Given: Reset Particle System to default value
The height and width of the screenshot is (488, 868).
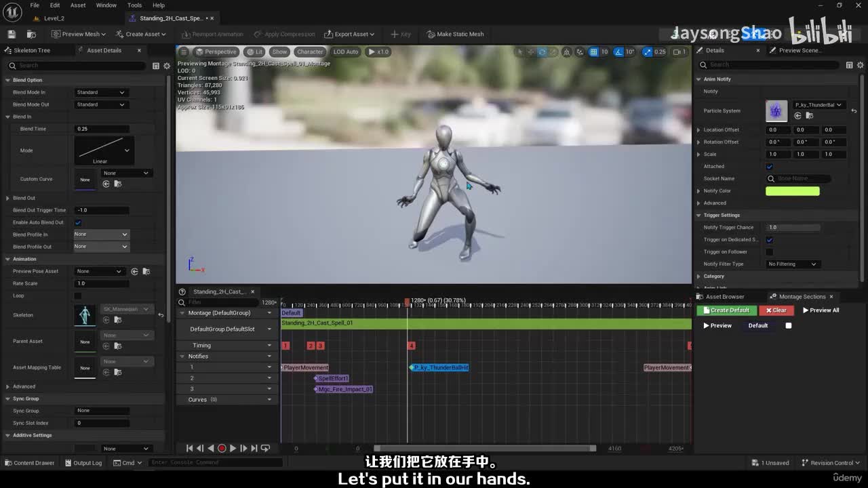Looking at the screenshot, I should point(854,110).
